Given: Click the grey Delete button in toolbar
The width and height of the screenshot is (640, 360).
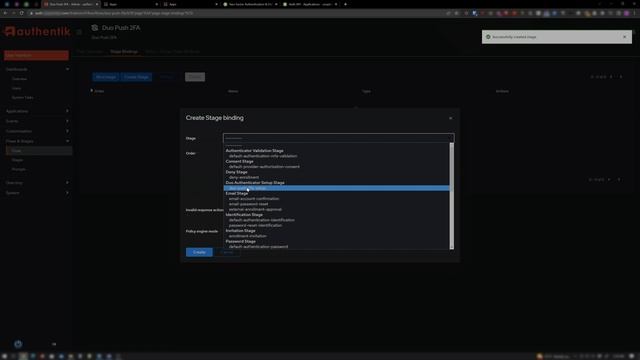Looking at the screenshot, I should (x=195, y=77).
